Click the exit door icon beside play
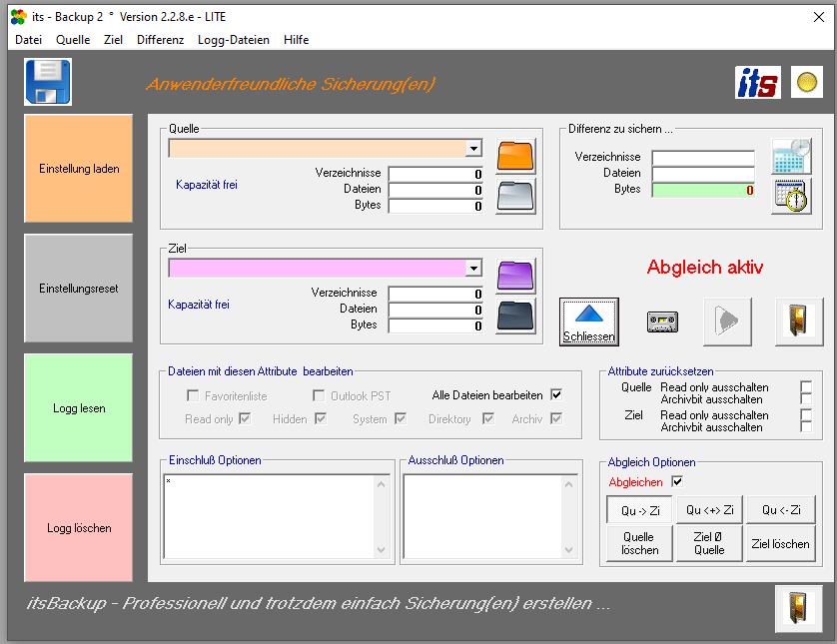This screenshot has height=644, width=837. pyautogui.click(x=799, y=322)
